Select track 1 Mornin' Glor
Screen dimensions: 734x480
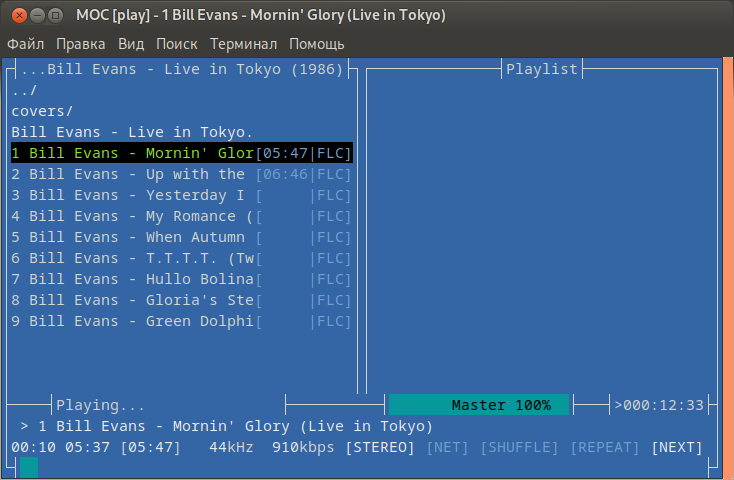tap(182, 153)
